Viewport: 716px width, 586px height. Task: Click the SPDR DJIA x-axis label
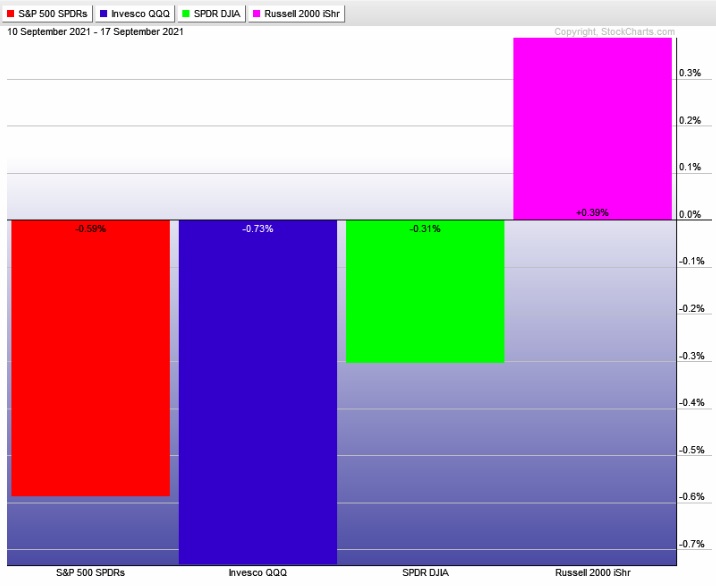[425, 573]
